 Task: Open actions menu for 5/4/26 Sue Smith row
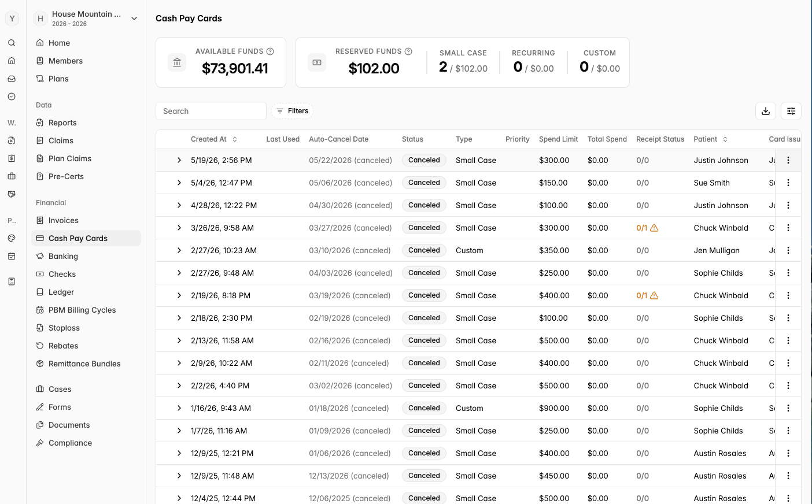pos(788,183)
